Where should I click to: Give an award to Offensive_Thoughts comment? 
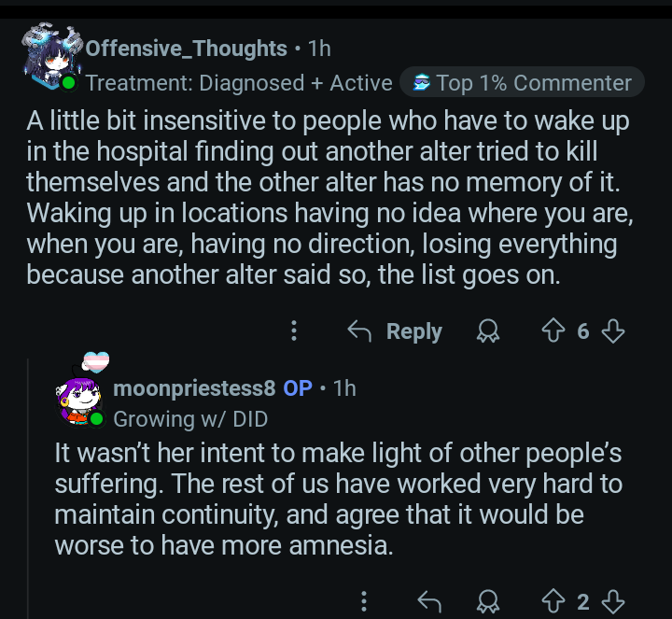pyautogui.click(x=487, y=331)
